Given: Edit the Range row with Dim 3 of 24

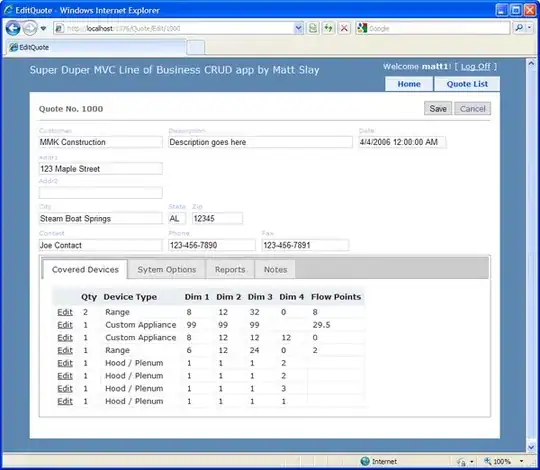Looking at the screenshot, I should [65, 350].
